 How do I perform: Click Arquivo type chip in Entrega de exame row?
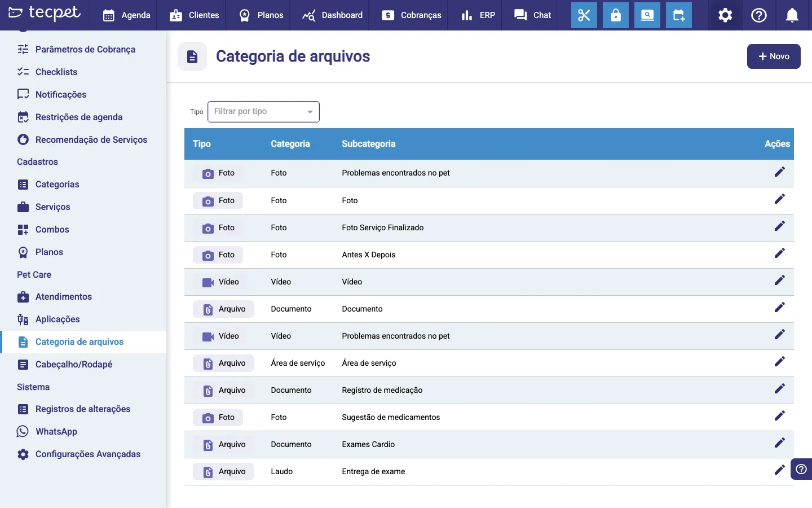(x=223, y=472)
